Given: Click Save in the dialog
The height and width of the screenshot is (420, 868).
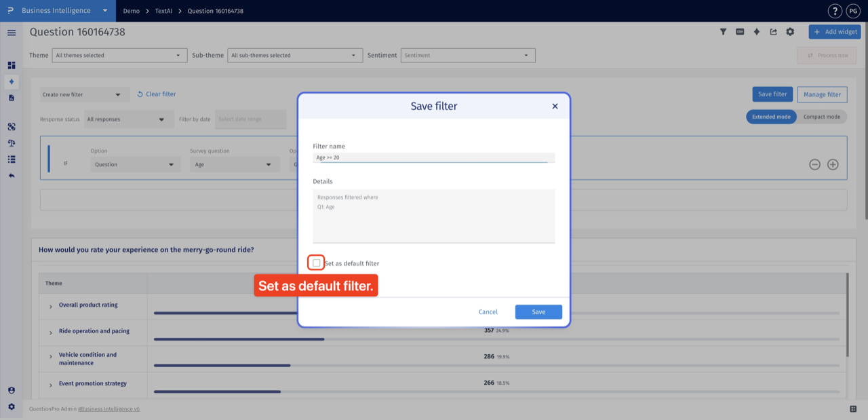Looking at the screenshot, I should (x=538, y=311).
